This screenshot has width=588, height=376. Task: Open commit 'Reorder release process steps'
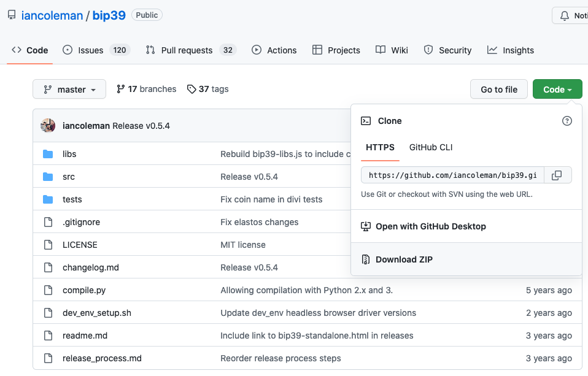click(x=280, y=358)
